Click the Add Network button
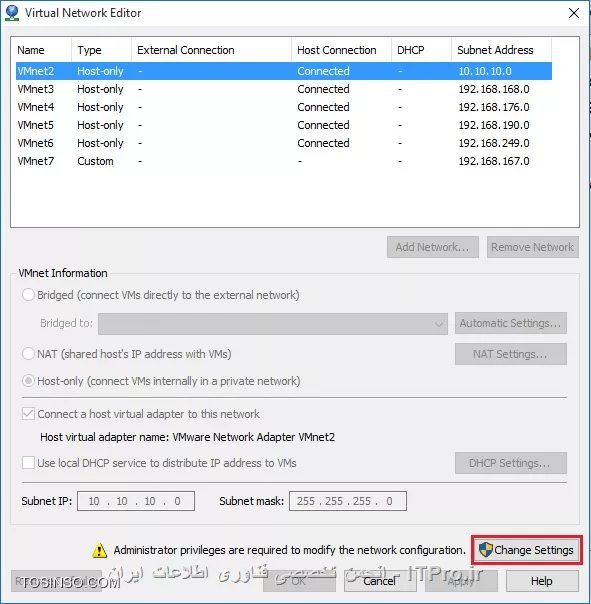 pyautogui.click(x=433, y=247)
